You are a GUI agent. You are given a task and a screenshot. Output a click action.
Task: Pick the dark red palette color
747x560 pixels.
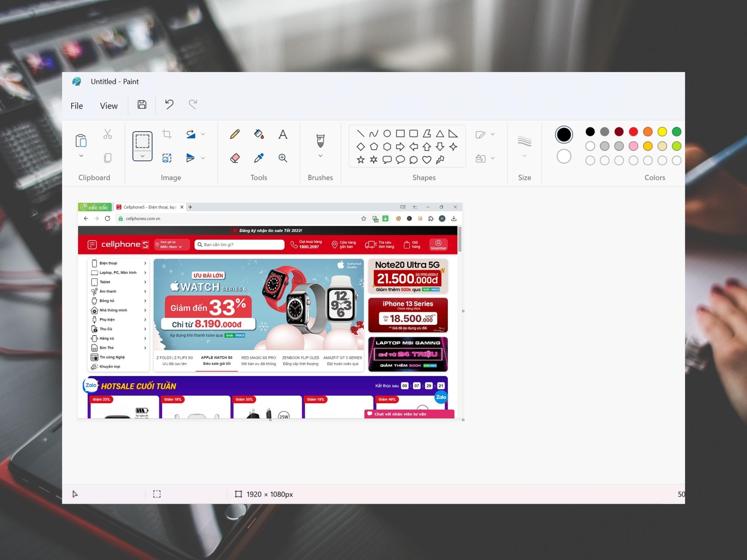point(619,131)
